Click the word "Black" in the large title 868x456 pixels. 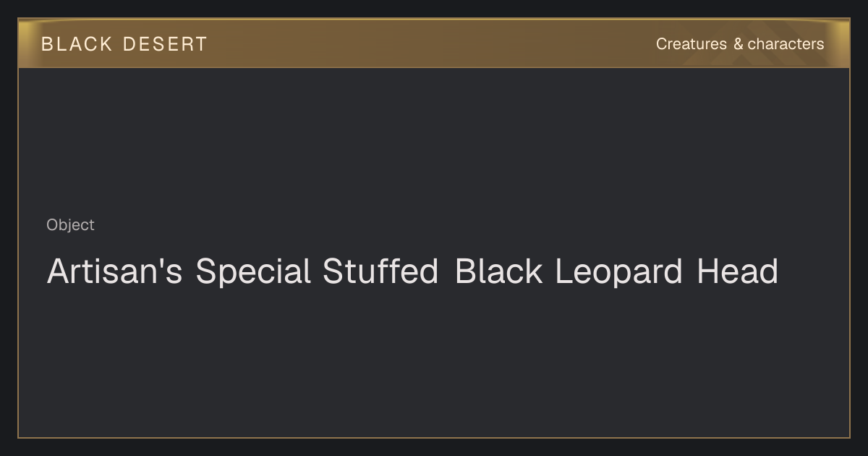(498, 272)
